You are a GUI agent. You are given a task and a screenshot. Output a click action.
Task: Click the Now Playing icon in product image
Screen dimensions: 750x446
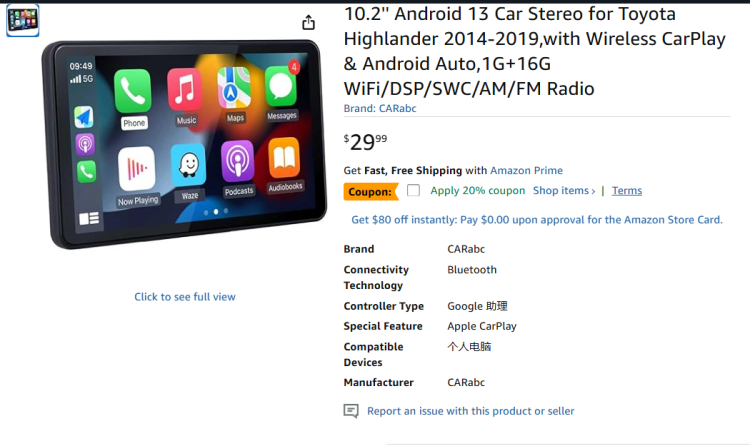[x=137, y=168]
